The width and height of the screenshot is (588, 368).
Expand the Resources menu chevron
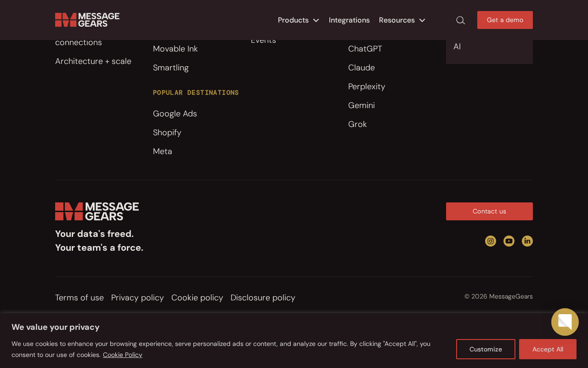click(422, 20)
